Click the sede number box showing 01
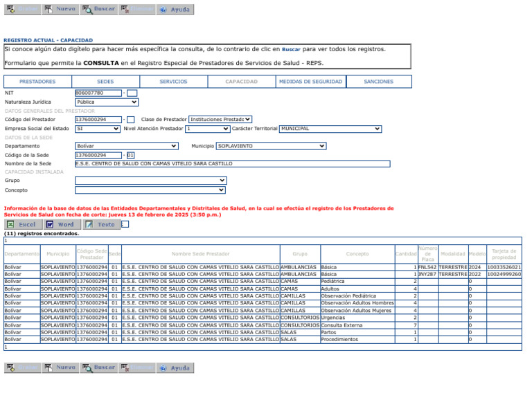Screen dimensions: 532x411 [x=131, y=155]
